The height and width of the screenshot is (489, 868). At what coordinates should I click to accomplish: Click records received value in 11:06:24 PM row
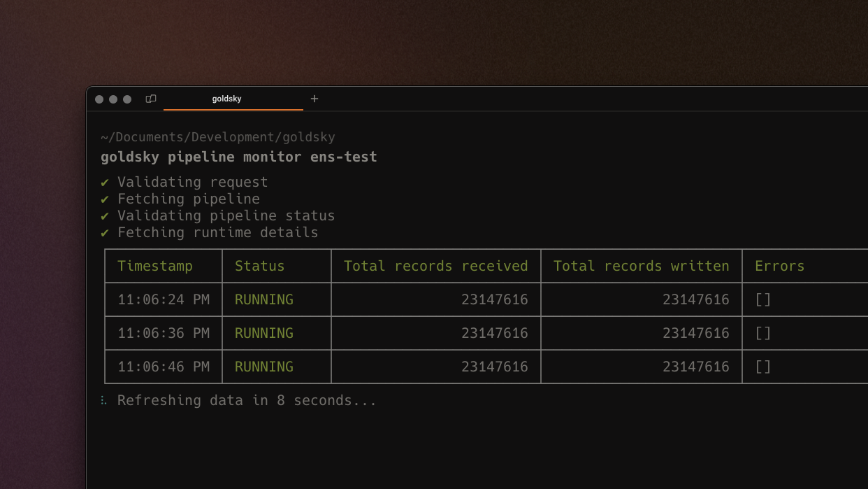(495, 299)
